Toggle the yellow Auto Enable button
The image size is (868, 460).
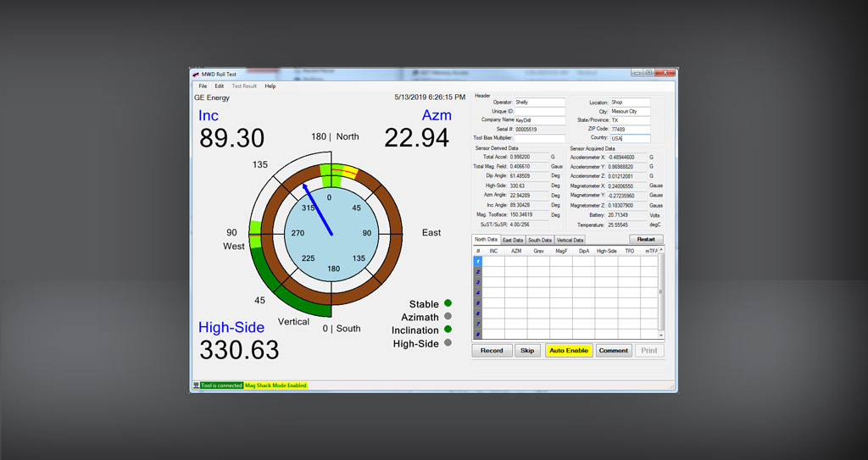pos(568,350)
